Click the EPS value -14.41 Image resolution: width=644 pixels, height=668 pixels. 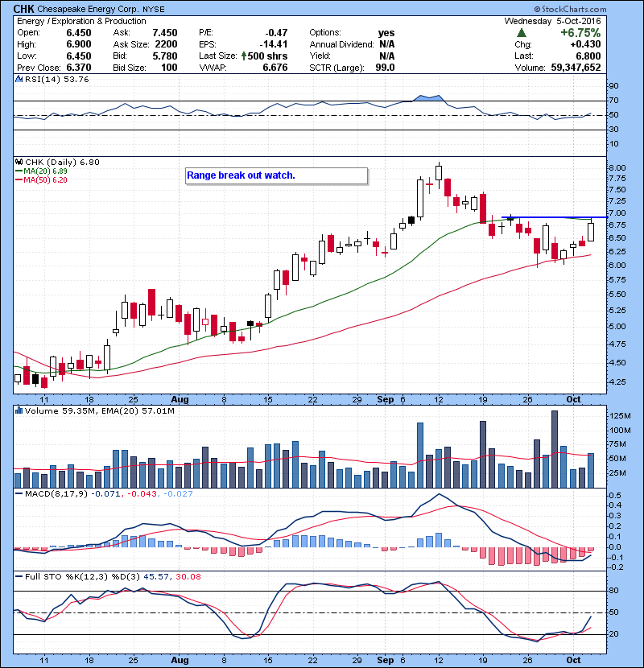pos(274,44)
